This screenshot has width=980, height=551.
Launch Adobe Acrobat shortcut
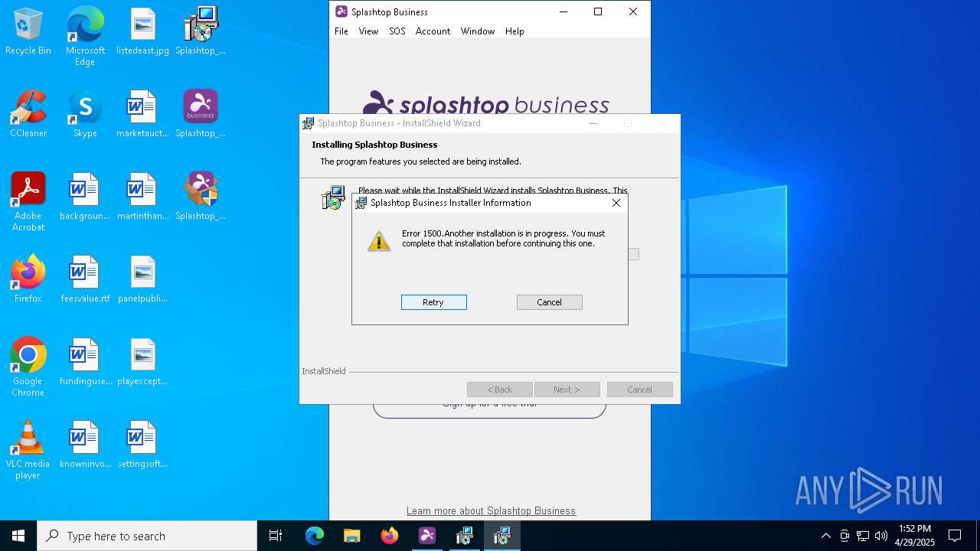coord(28,202)
